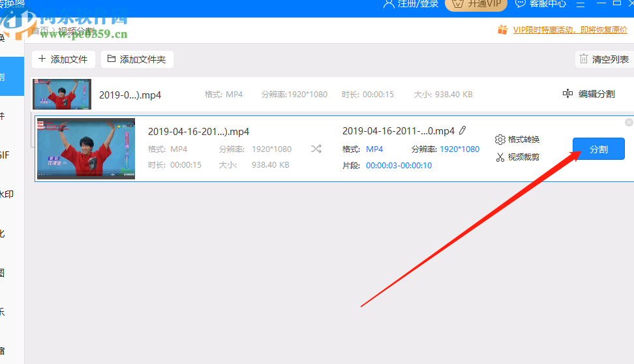Click the shuffle arrows icon between file infos
This screenshot has width=634, height=364.
316,149
